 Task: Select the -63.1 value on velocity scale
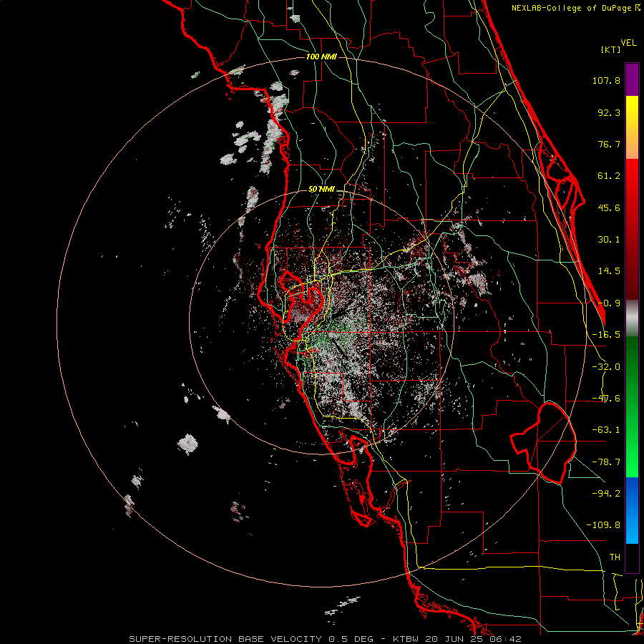point(606,430)
